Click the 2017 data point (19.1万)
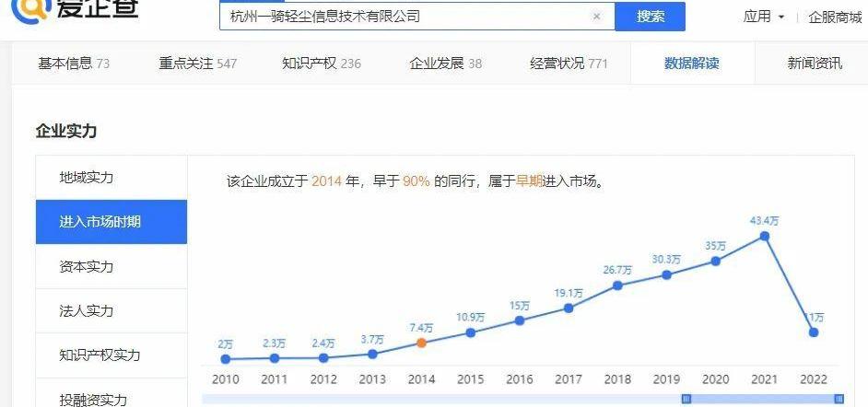868x407 pixels. pos(569,308)
